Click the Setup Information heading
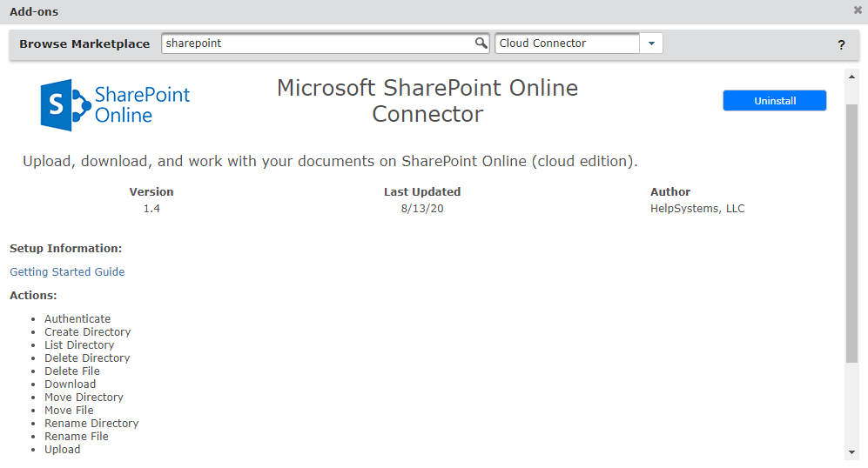Screen dimensions: 868x468 click(65, 249)
